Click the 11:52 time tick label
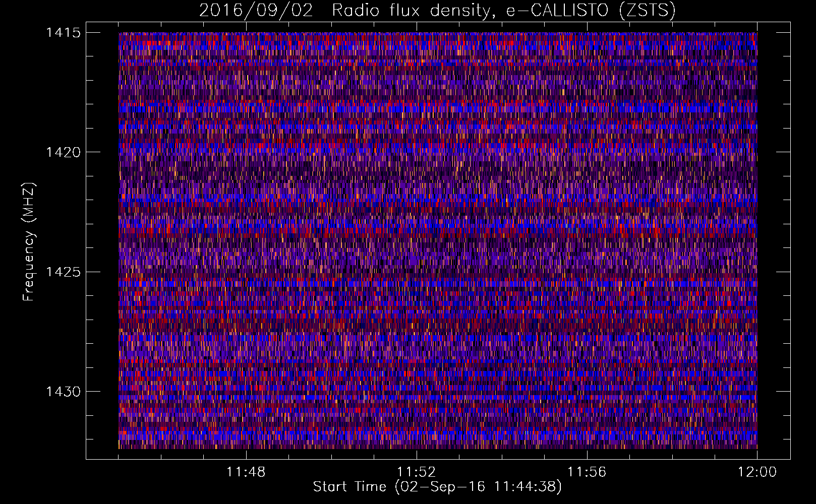816x504 pixels. click(x=416, y=472)
